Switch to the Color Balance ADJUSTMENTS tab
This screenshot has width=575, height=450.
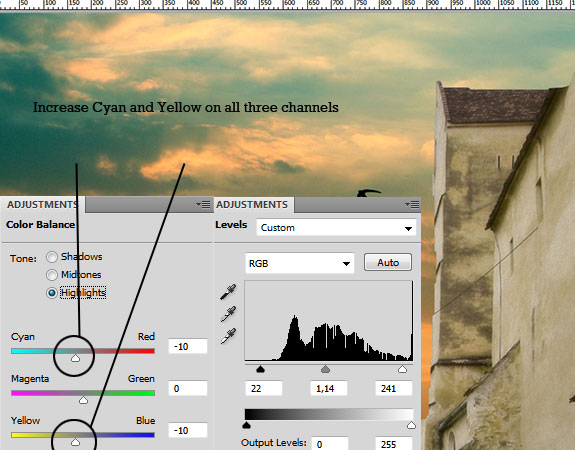pos(42,204)
